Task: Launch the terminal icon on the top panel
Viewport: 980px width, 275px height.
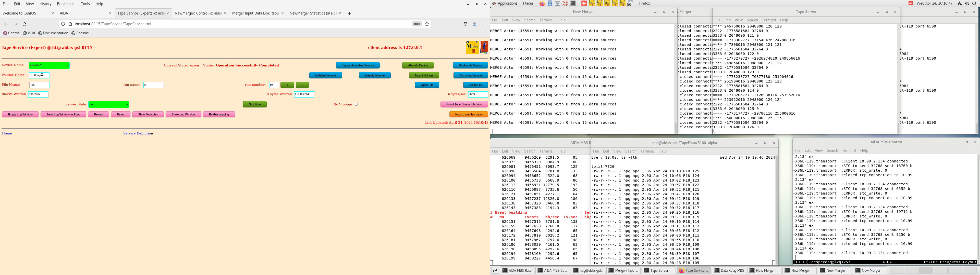Action: point(573,3)
